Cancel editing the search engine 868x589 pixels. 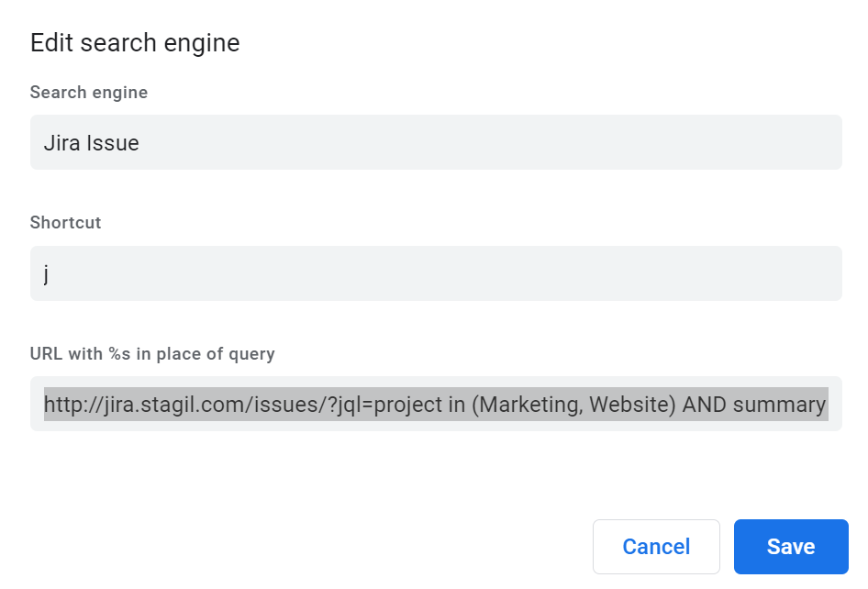coord(656,547)
